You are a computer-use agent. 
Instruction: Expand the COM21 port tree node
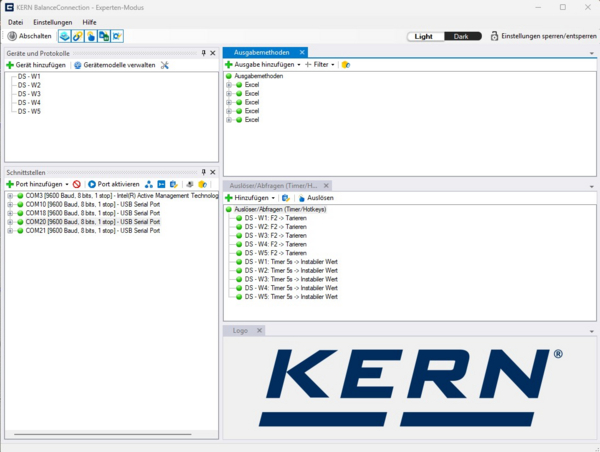pos(10,231)
